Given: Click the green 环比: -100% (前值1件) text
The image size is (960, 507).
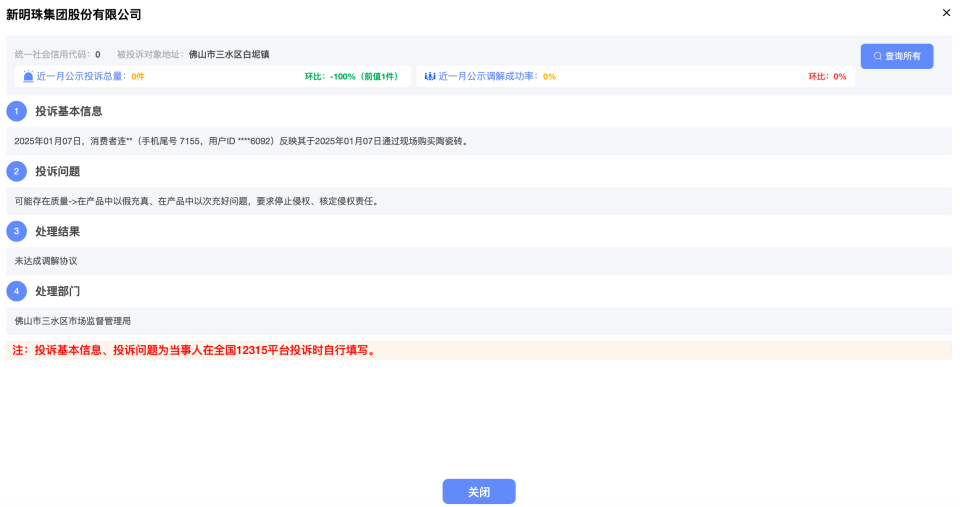Looking at the screenshot, I should point(353,77).
